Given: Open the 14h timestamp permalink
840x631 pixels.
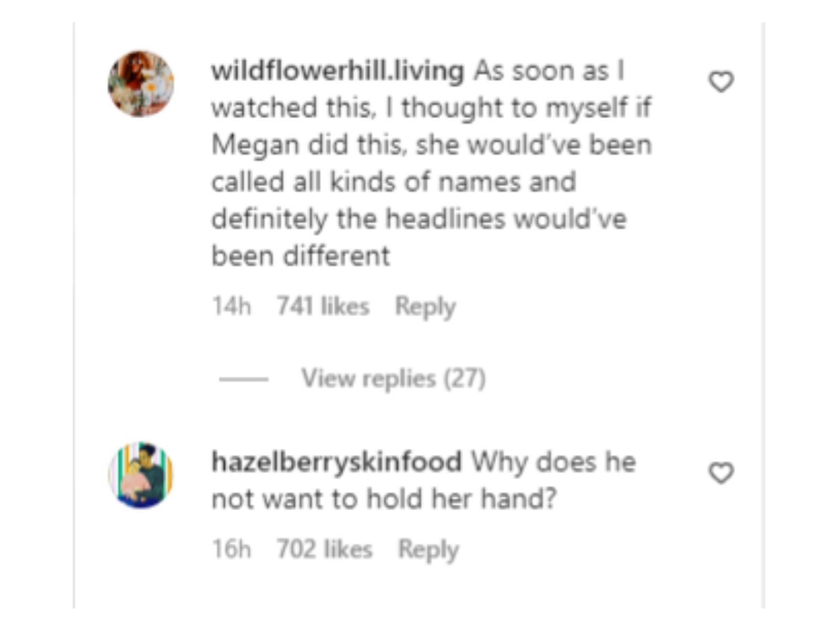Looking at the screenshot, I should [x=232, y=306].
